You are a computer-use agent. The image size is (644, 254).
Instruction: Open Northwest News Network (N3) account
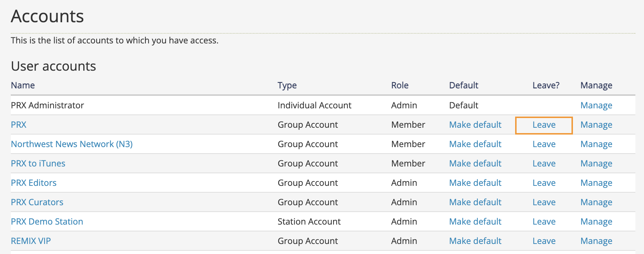point(72,144)
